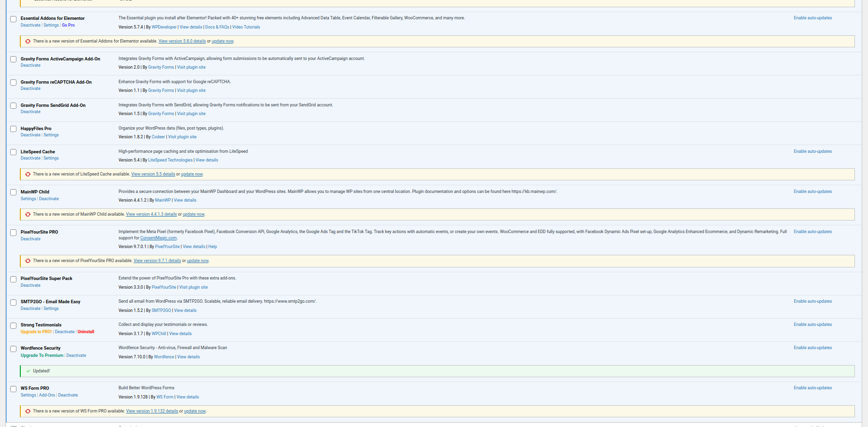Click update icon in LiteSpeed Cache notice
The height and width of the screenshot is (427, 868).
click(x=28, y=174)
